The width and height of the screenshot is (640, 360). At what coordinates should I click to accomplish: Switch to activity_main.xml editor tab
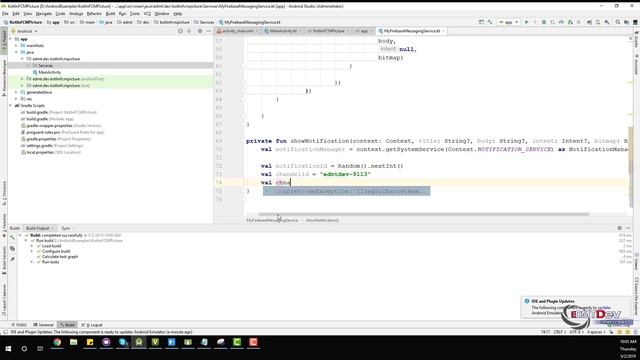238,31
